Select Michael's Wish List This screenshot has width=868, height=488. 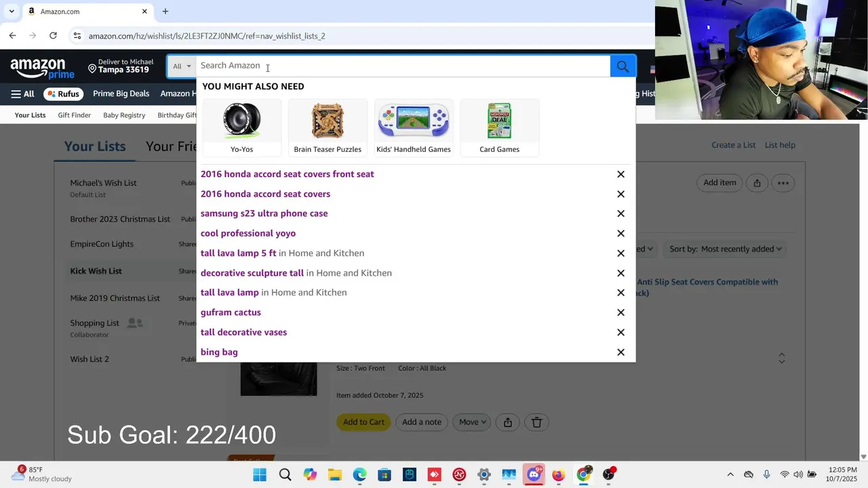(103, 183)
